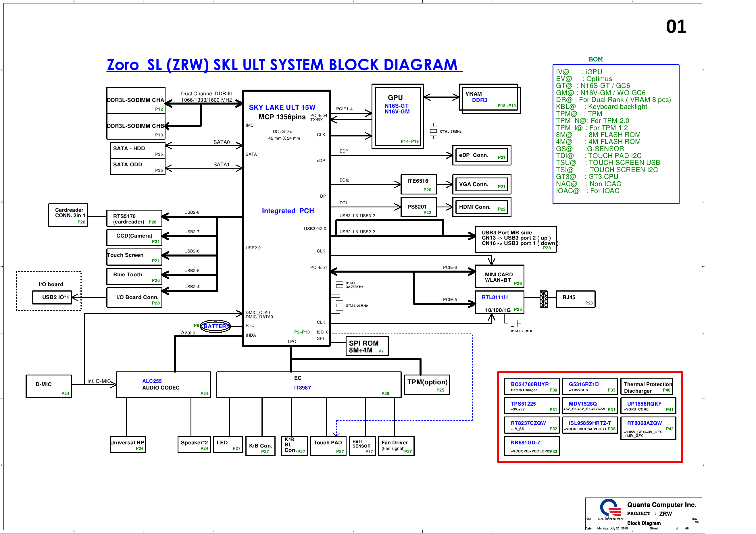Screen dimensions: 756x534
Task: Click the transformer symbol before RJ45
Action: [543, 299]
